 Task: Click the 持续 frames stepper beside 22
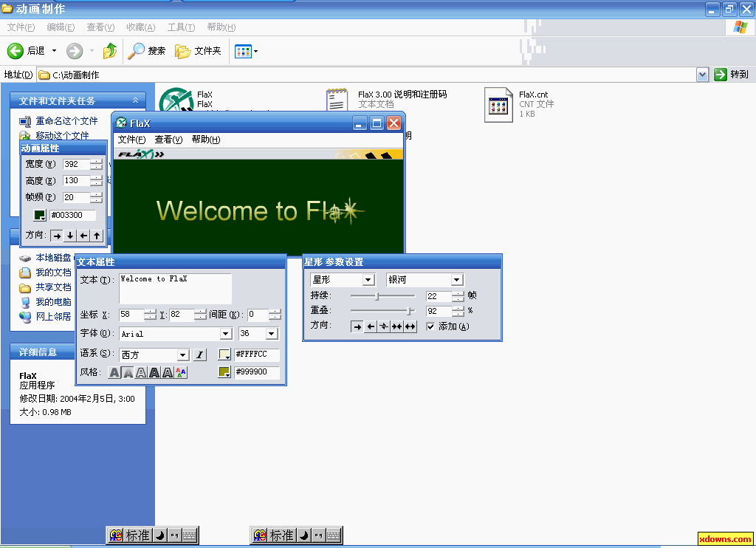[x=458, y=296]
